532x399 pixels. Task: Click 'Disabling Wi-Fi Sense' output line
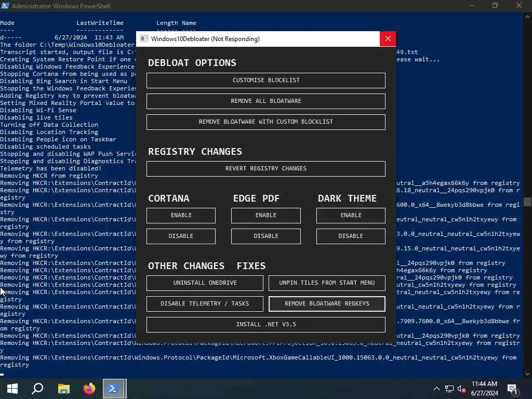(38, 110)
